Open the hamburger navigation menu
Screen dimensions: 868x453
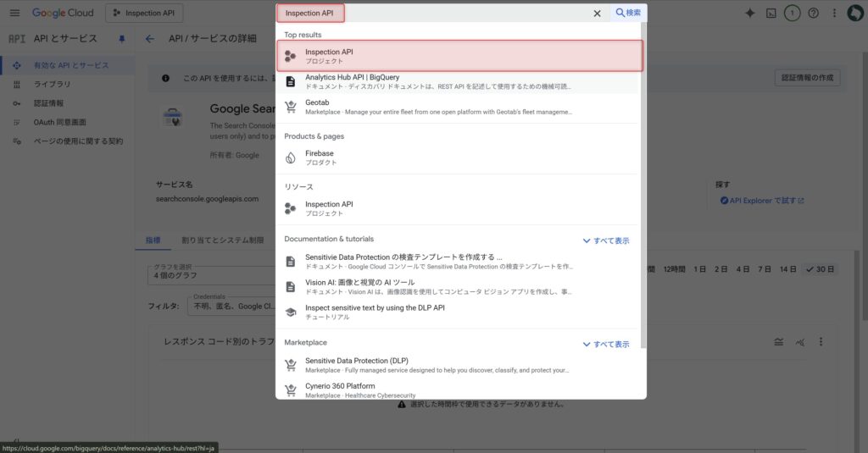[14, 14]
